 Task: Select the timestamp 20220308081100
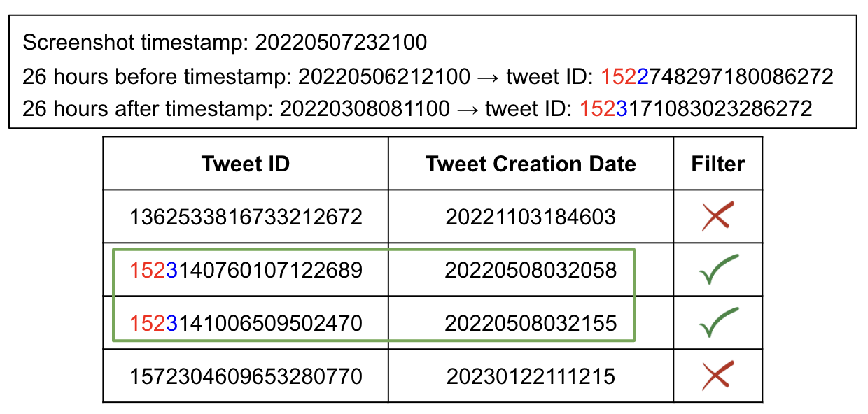click(x=365, y=108)
